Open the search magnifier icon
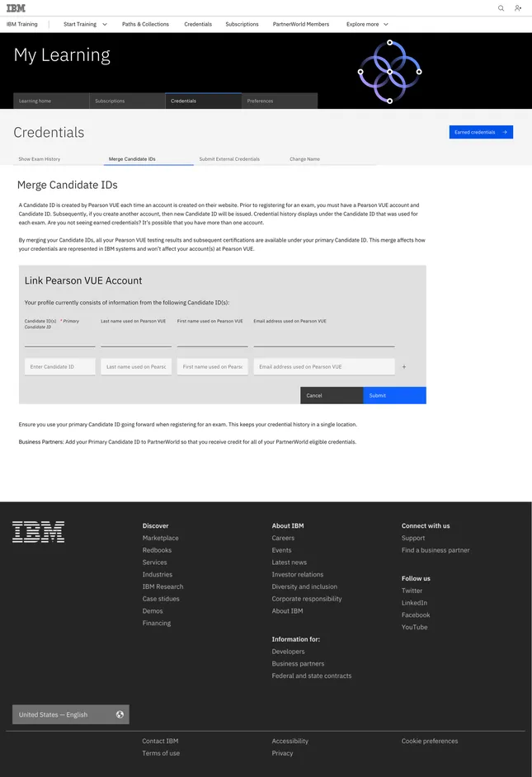Image resolution: width=532 pixels, height=777 pixels. click(501, 8)
